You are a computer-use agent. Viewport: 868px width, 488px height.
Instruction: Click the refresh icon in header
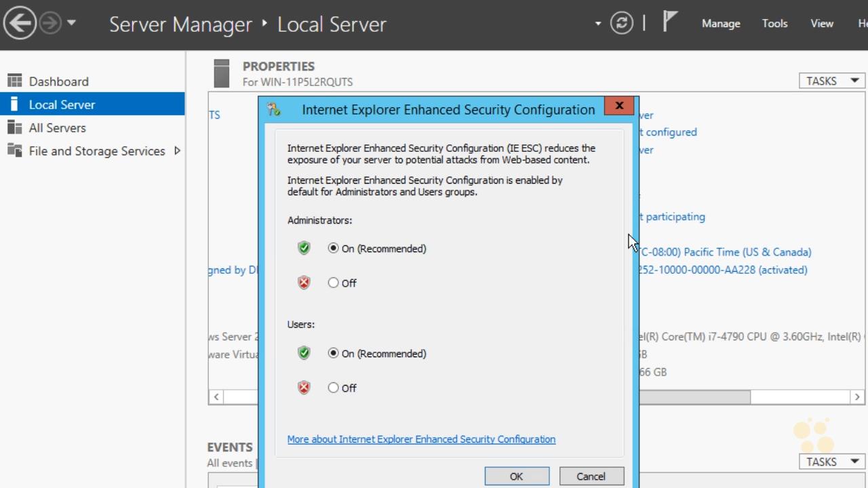(x=621, y=24)
